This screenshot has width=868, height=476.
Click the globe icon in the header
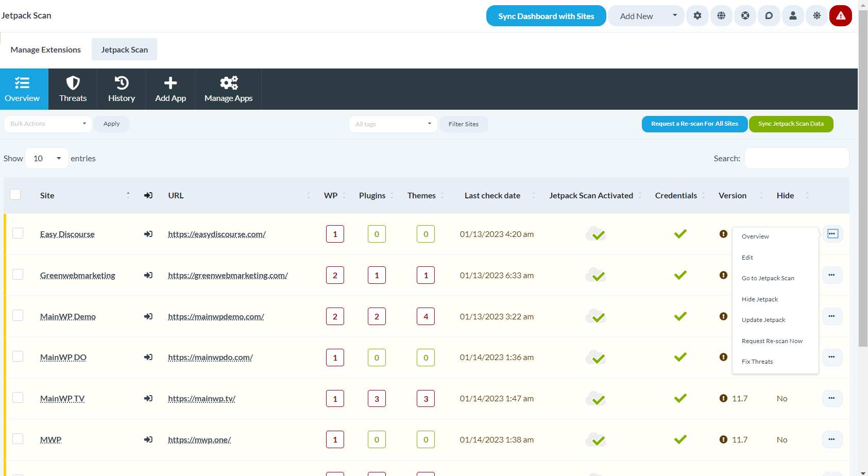pyautogui.click(x=721, y=16)
